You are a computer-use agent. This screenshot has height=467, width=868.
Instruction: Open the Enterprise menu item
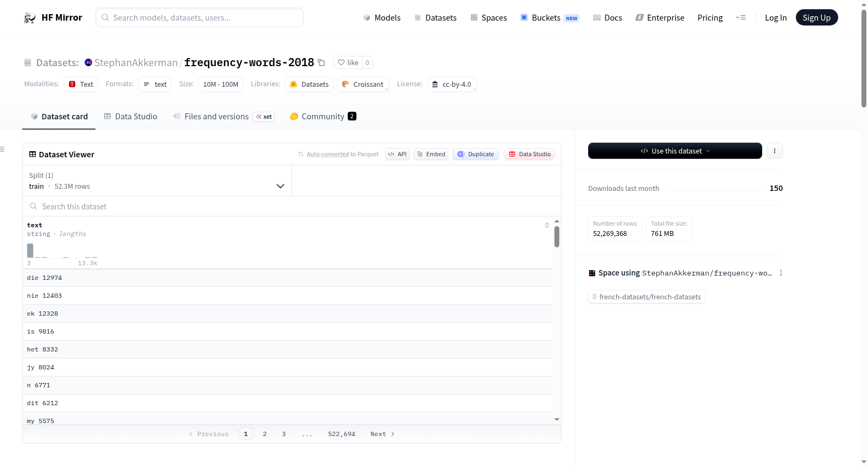tap(660, 17)
